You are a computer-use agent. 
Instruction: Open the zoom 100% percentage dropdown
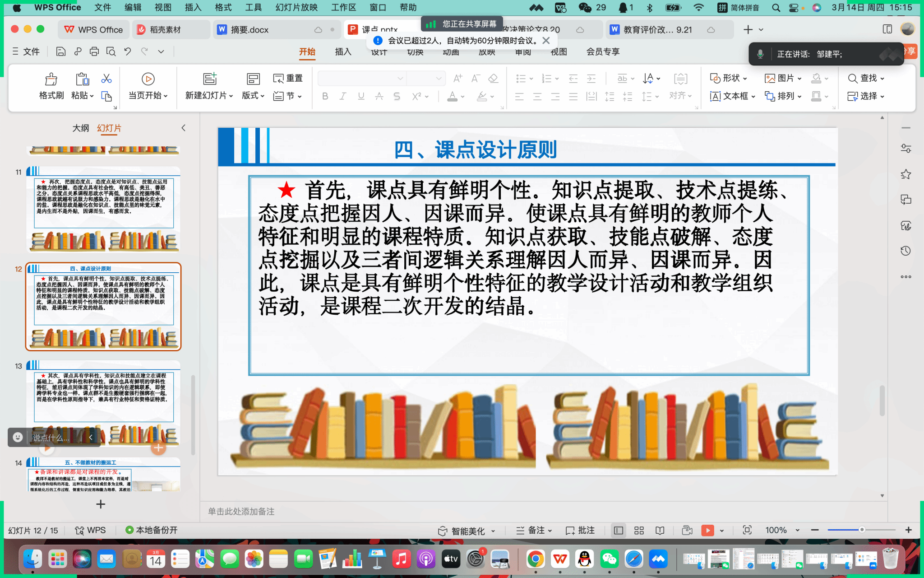click(x=798, y=530)
